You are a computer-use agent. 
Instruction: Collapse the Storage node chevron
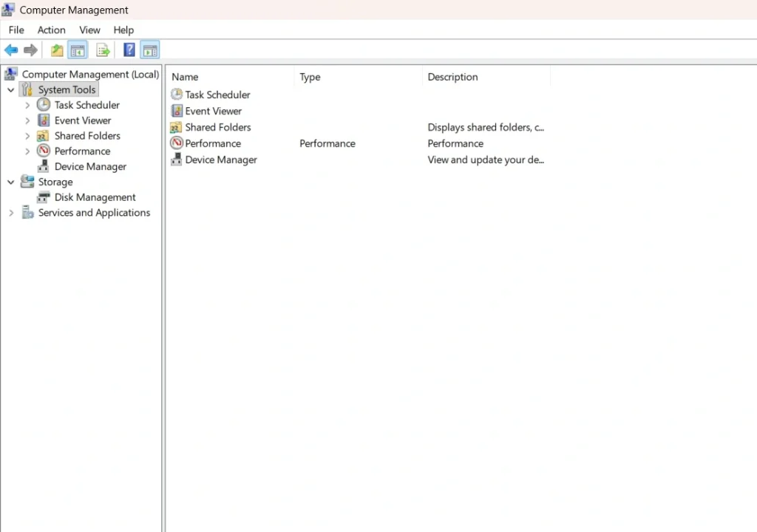coord(10,182)
